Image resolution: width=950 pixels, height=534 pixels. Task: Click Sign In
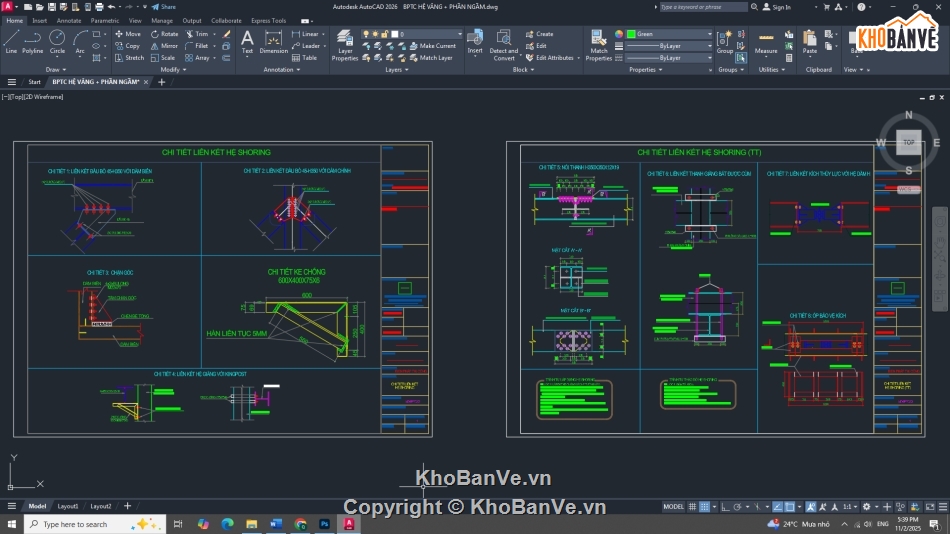point(777,7)
